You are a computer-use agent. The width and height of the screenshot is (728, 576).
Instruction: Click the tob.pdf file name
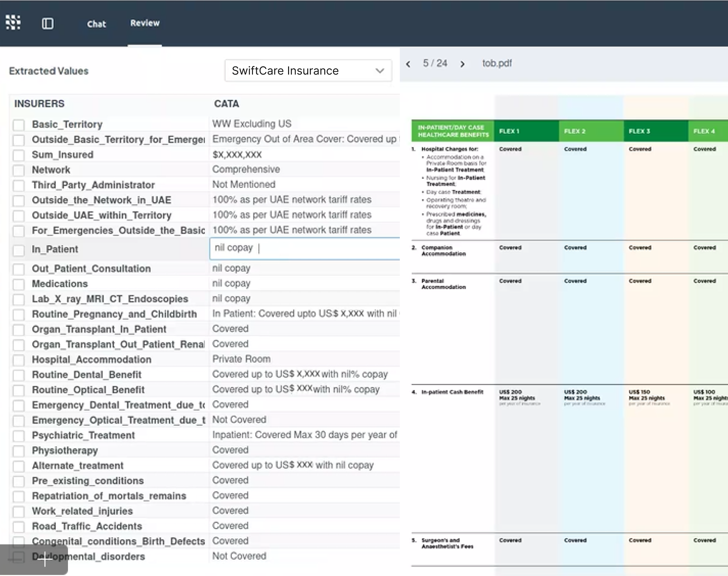[x=497, y=63]
